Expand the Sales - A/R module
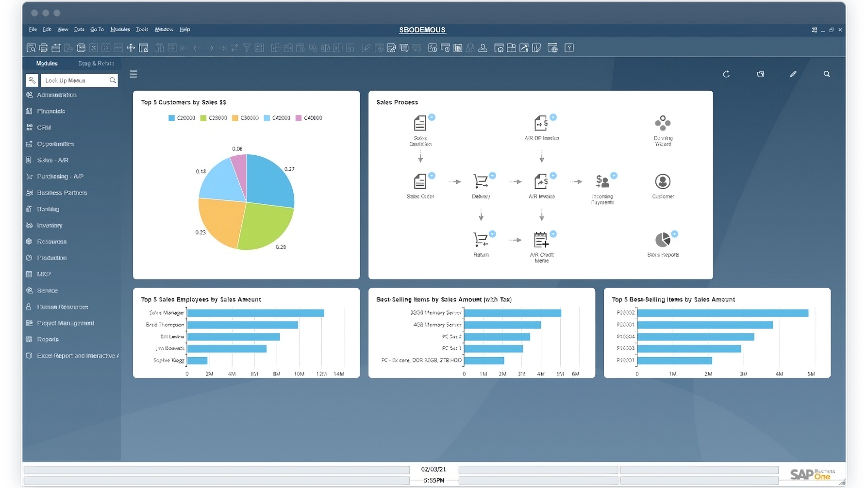The image size is (868, 488). tap(52, 160)
